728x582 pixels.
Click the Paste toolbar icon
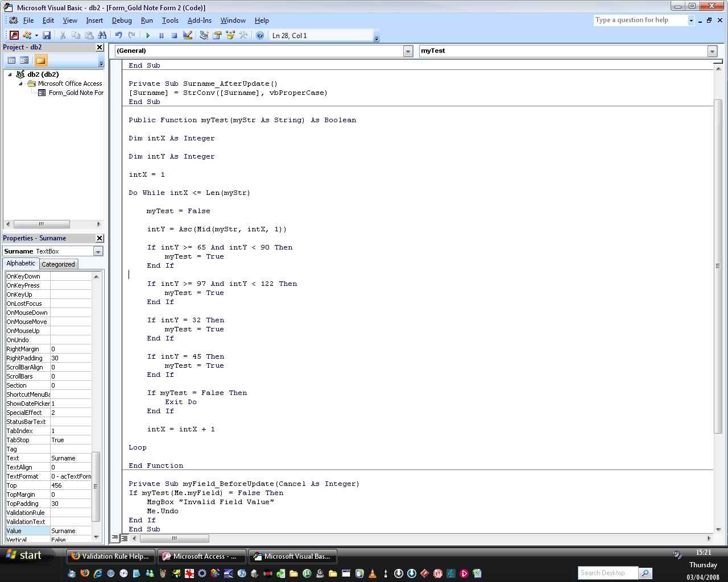(x=89, y=35)
